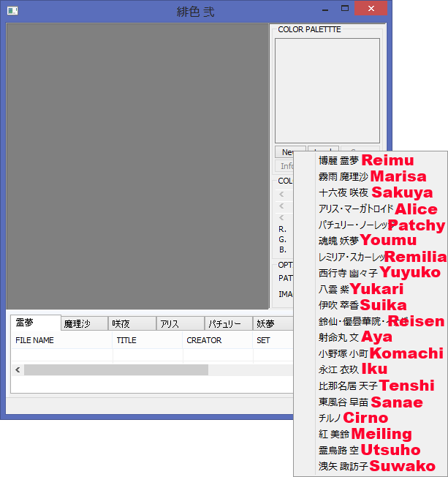Pick 東風谷 早苗 Sanae menu item
The width and height of the screenshot is (448, 477).
[371, 402]
